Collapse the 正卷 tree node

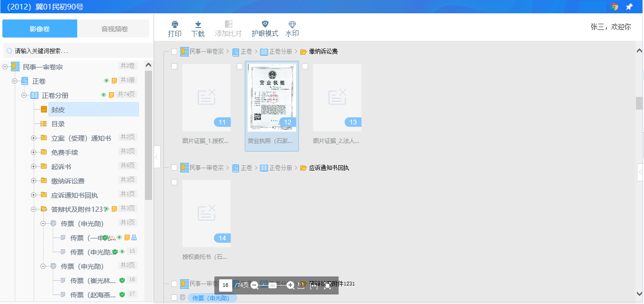point(15,81)
